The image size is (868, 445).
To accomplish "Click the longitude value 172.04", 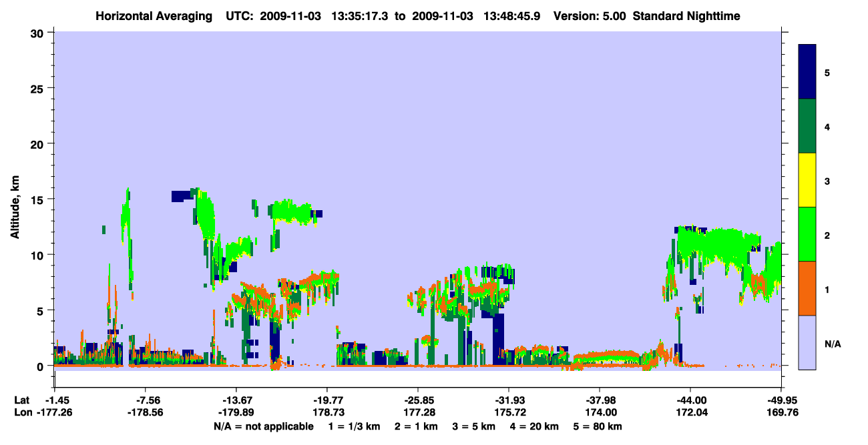I will tap(690, 413).
